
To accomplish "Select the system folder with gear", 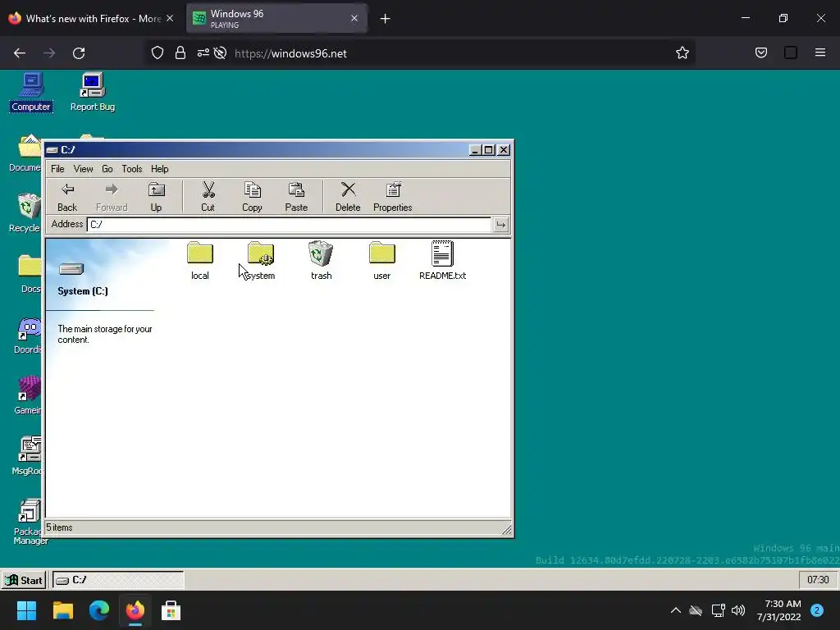I will click(261, 261).
